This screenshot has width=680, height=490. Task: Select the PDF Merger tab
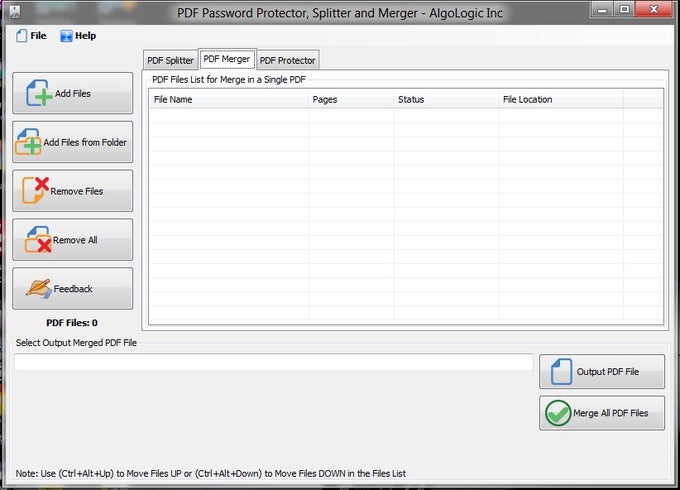[x=227, y=59]
